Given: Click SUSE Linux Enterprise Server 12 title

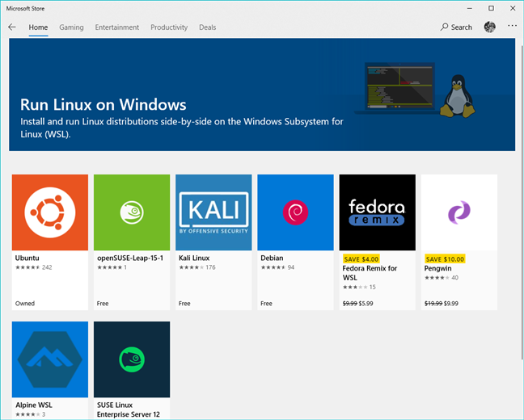Looking at the screenshot, I should coord(129,409).
